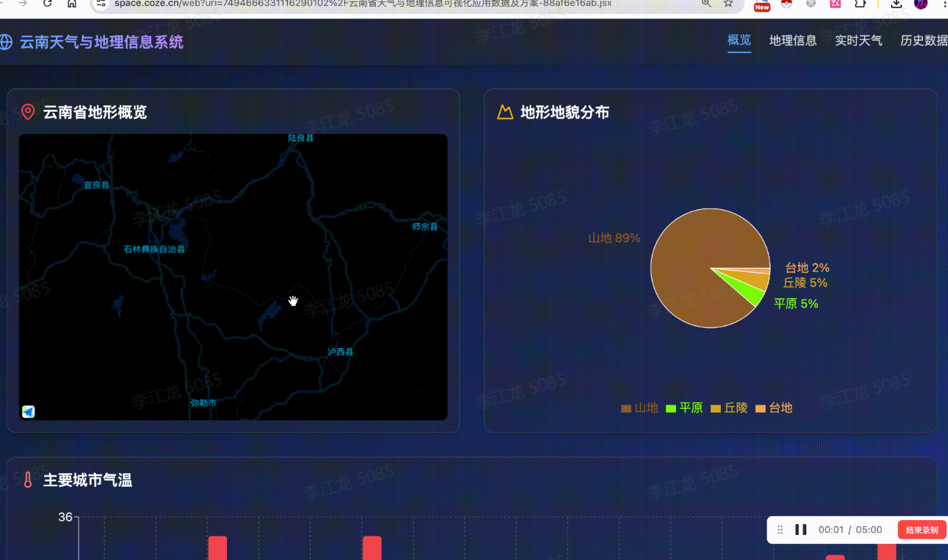Viewport: 948px width, 560px height.
Task: Click 宜良县 on the map
Action: (96, 185)
